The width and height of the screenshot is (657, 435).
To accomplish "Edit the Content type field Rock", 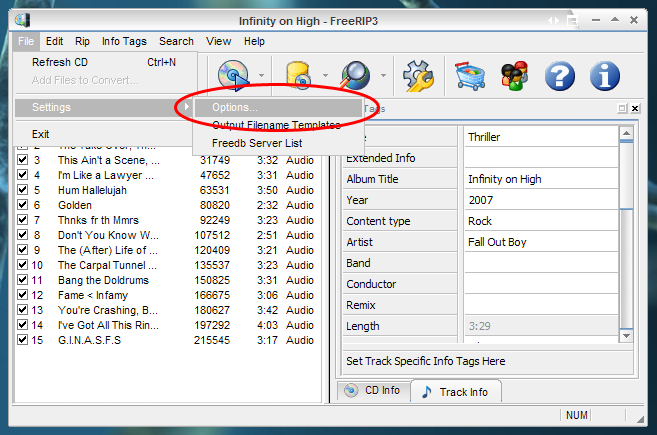I will (541, 221).
